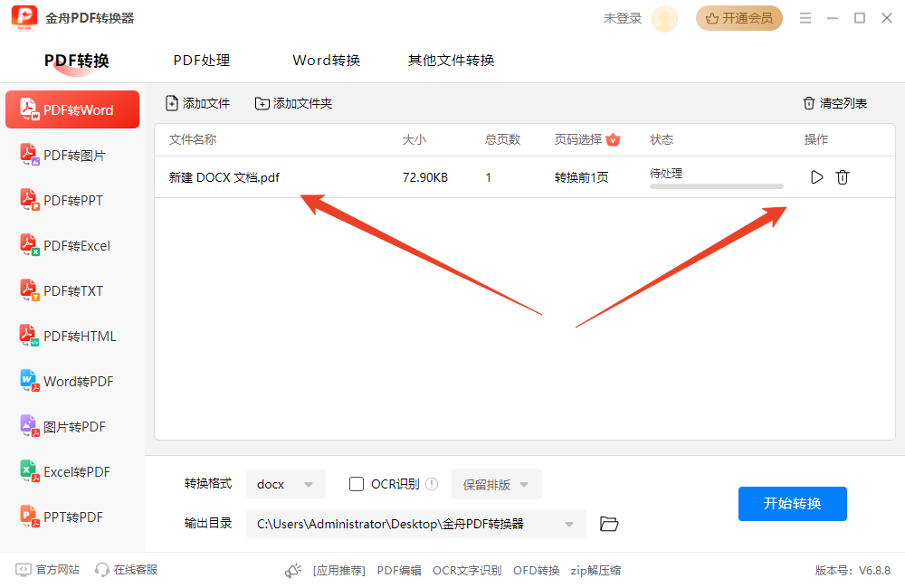
Task: Open the Word转换 tab
Action: tap(326, 61)
